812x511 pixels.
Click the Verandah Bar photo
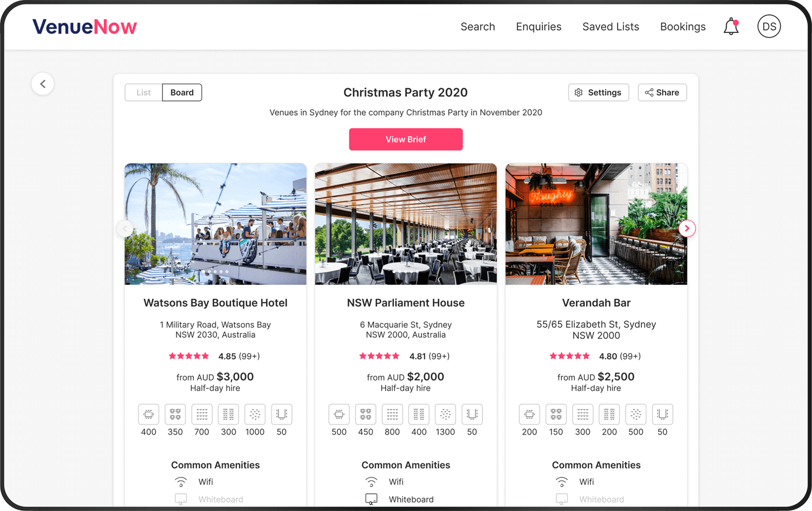pos(596,224)
